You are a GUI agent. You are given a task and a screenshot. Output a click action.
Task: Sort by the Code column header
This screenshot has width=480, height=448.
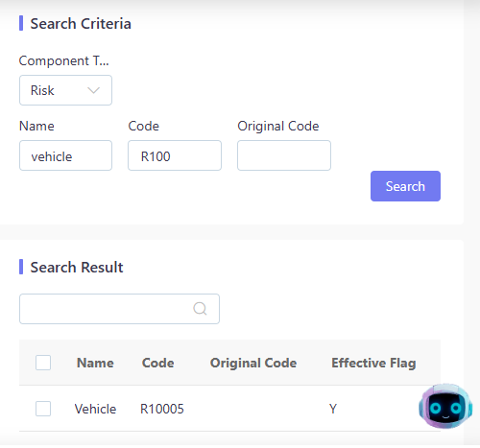(x=158, y=363)
